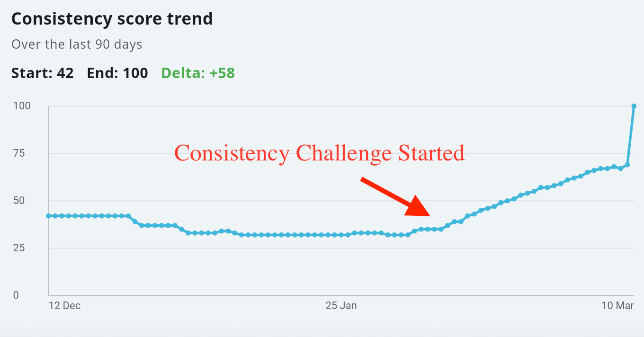Click the final data point at 100
Image resolution: width=644 pixels, height=337 pixels.
[x=634, y=106]
